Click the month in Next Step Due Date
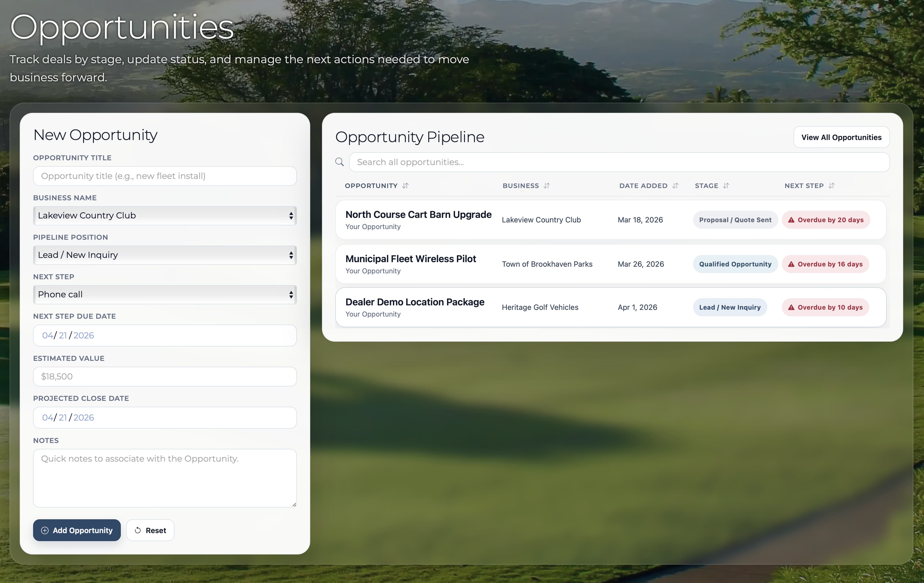The image size is (924, 583). pos(47,336)
